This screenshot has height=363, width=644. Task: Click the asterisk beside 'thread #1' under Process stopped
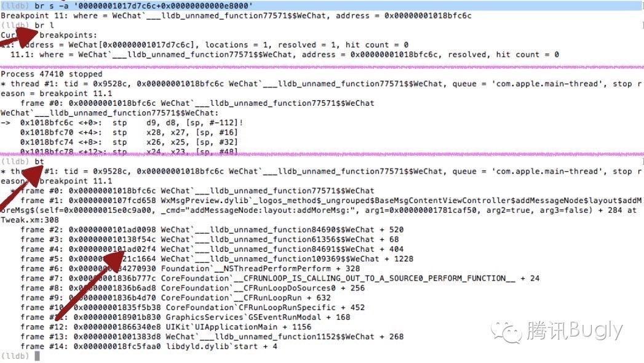pos(3,84)
